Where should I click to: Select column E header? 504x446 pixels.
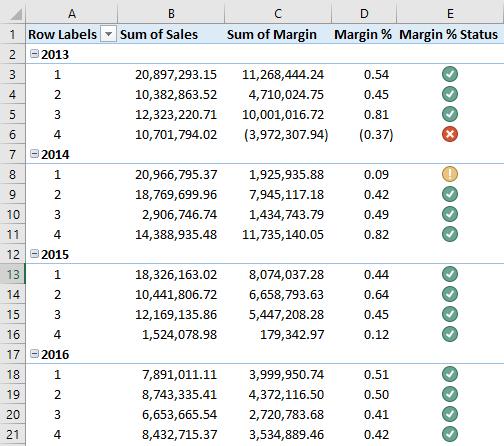click(450, 13)
